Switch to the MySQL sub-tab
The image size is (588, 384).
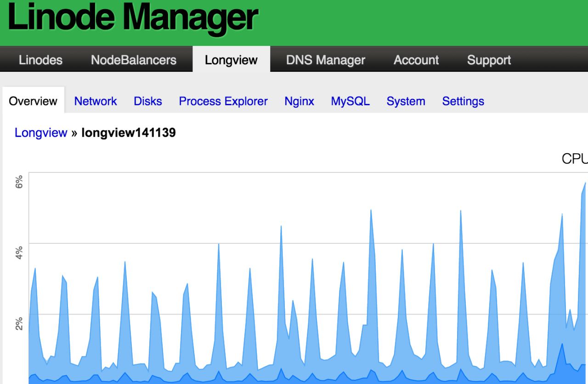350,101
